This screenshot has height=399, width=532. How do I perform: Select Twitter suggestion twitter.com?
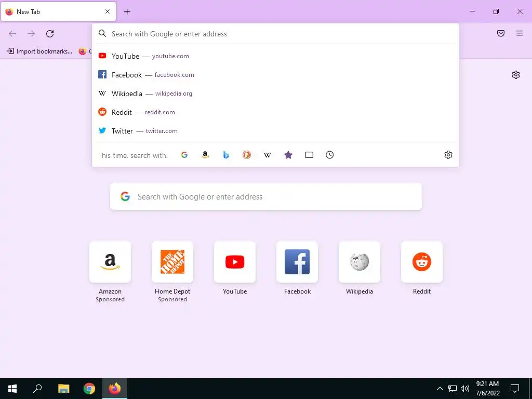point(275,130)
